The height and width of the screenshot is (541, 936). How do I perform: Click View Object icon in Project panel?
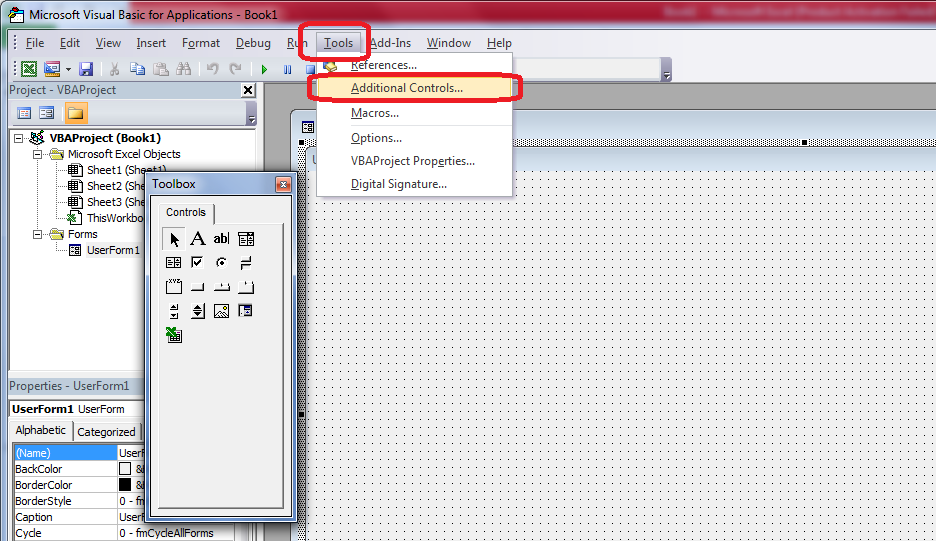[47, 113]
